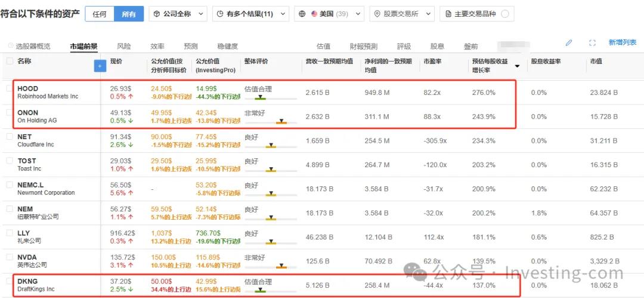Check the DKNG row checkbox
The image size is (644, 298).
[10, 281]
